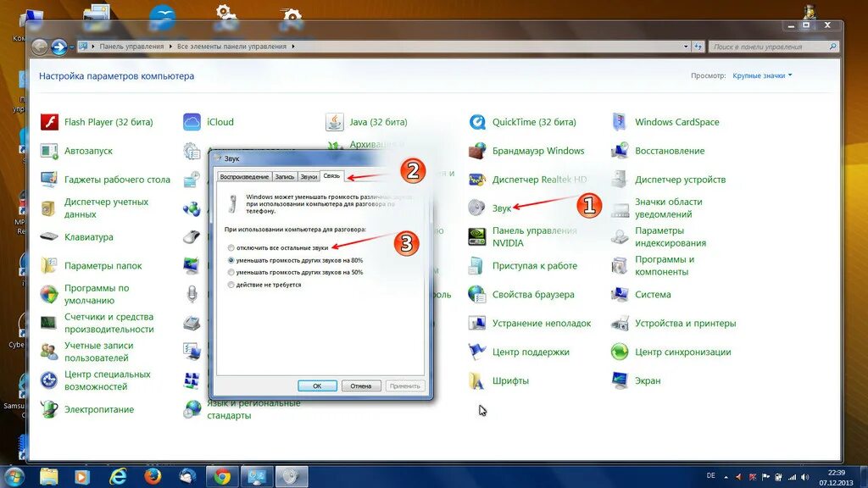Open Диспетчер Realtek HD

tap(527, 180)
